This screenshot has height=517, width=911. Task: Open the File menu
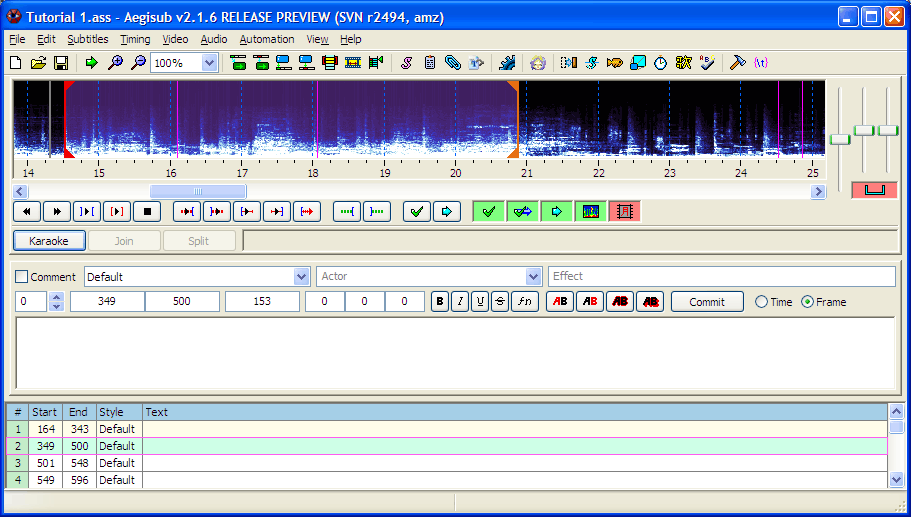point(17,40)
